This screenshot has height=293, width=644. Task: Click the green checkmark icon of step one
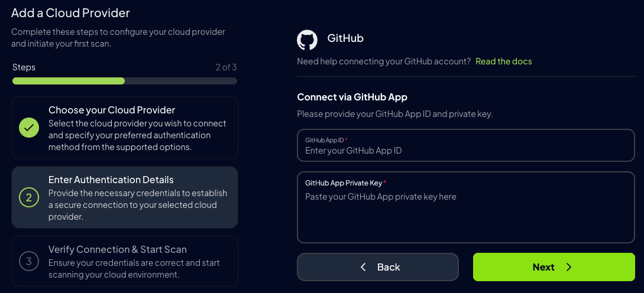pyautogui.click(x=29, y=128)
